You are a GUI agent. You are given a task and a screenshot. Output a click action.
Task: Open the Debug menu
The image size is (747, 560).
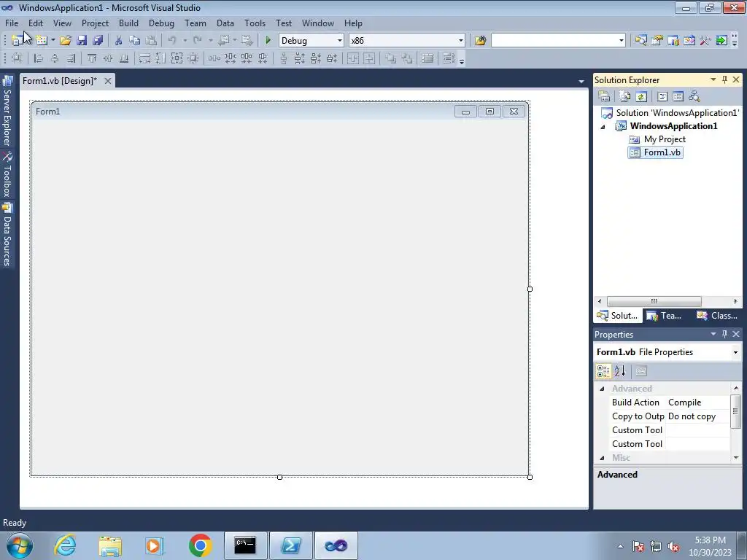(x=161, y=23)
